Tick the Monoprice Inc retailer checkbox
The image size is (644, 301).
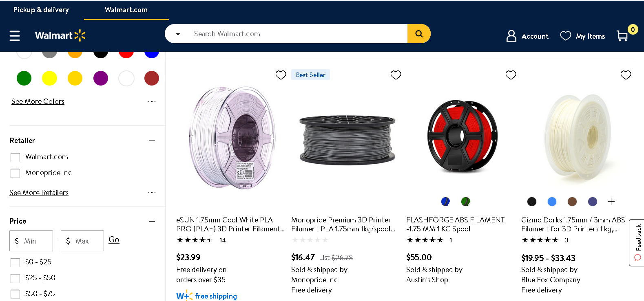tap(15, 173)
